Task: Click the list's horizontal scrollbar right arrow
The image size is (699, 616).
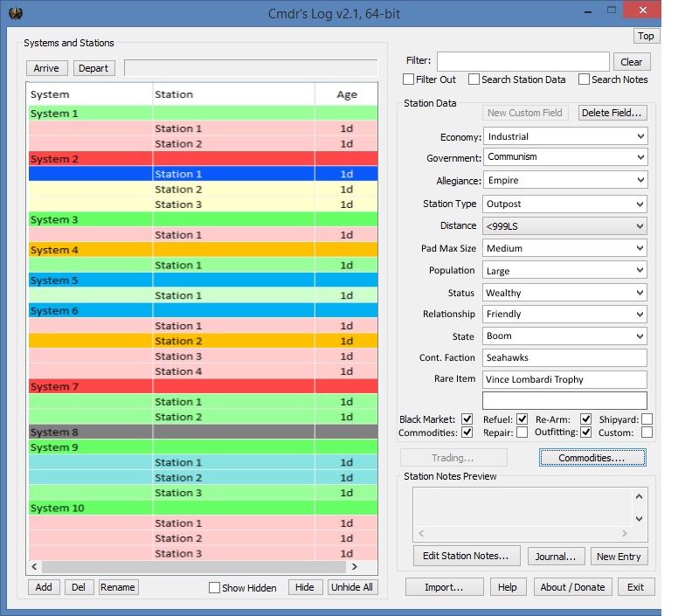Action: point(355,566)
